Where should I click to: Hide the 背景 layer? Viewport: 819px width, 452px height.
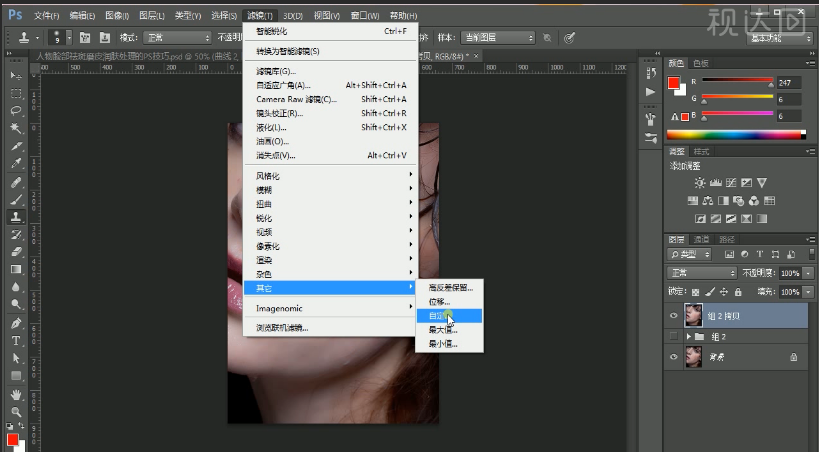[x=673, y=357]
